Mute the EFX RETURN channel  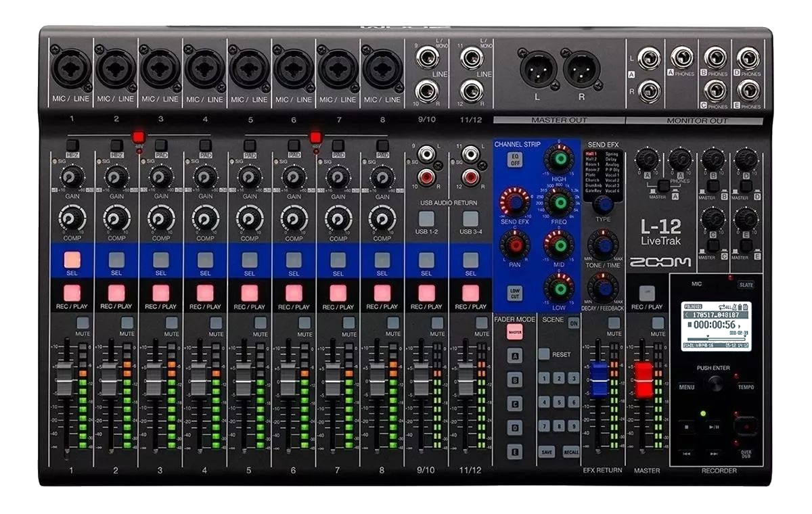pos(614,323)
